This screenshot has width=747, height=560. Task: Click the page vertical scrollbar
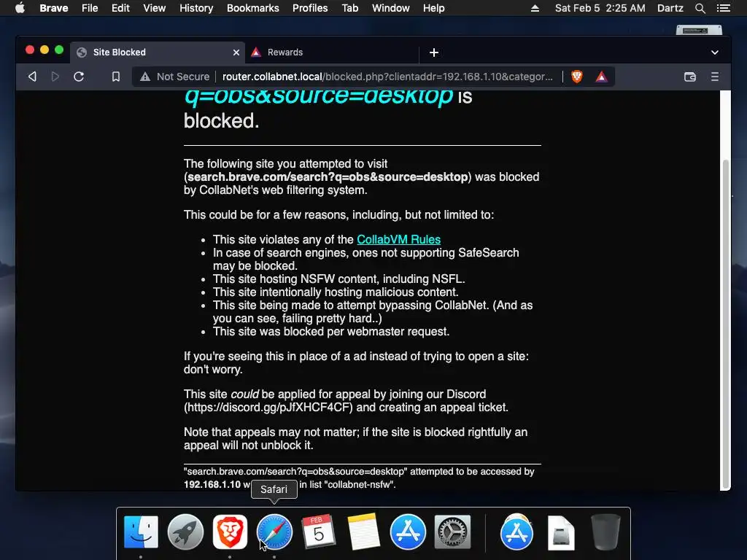[x=726, y=324]
